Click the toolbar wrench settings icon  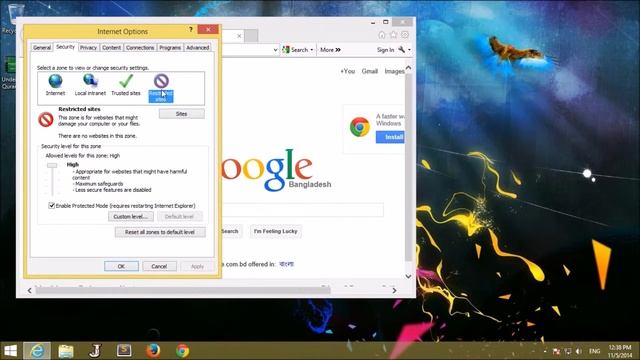click(402, 49)
